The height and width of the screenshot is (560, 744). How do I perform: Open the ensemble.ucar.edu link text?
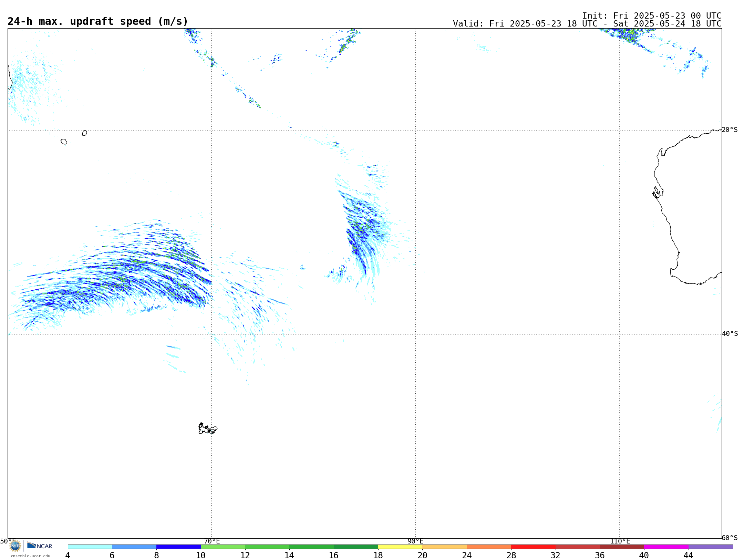(31, 556)
